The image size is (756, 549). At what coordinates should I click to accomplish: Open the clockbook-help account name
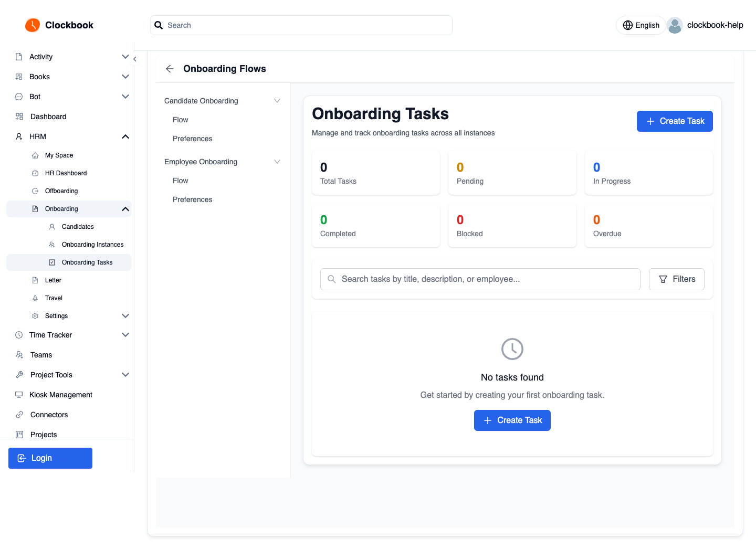[x=715, y=25]
